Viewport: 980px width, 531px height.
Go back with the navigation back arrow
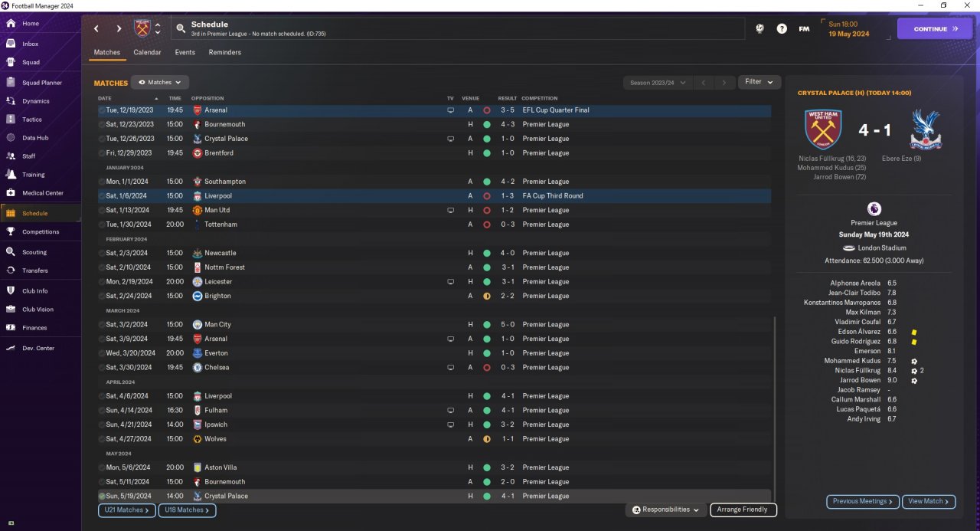click(96, 28)
